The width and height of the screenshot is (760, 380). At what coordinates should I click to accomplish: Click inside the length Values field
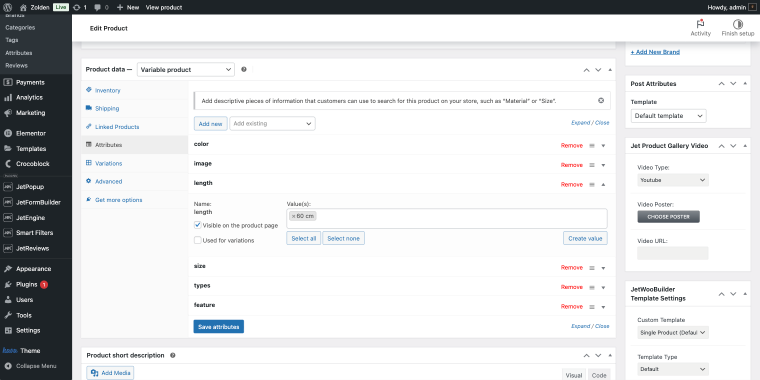click(x=447, y=219)
